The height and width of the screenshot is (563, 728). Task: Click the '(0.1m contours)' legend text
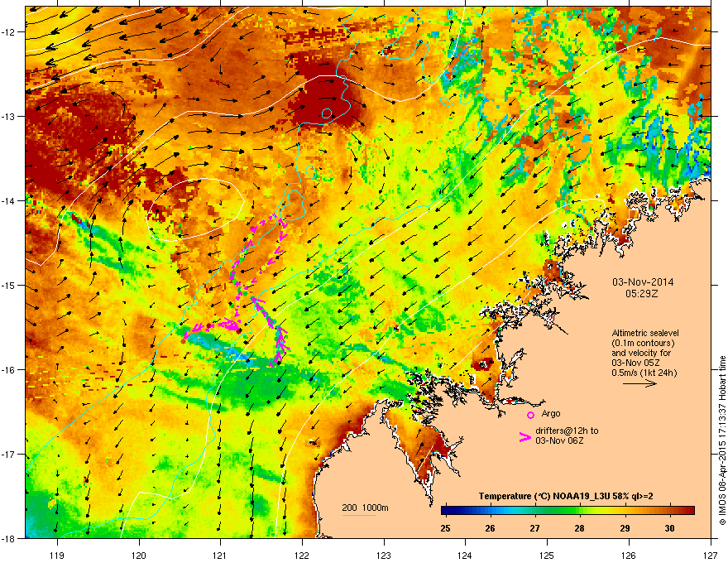[x=643, y=343]
